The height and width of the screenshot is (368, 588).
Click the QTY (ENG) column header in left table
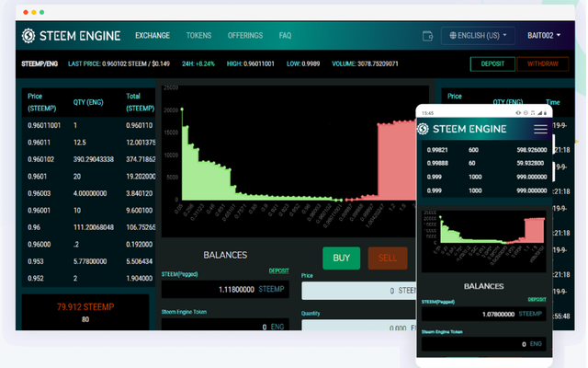(88, 102)
